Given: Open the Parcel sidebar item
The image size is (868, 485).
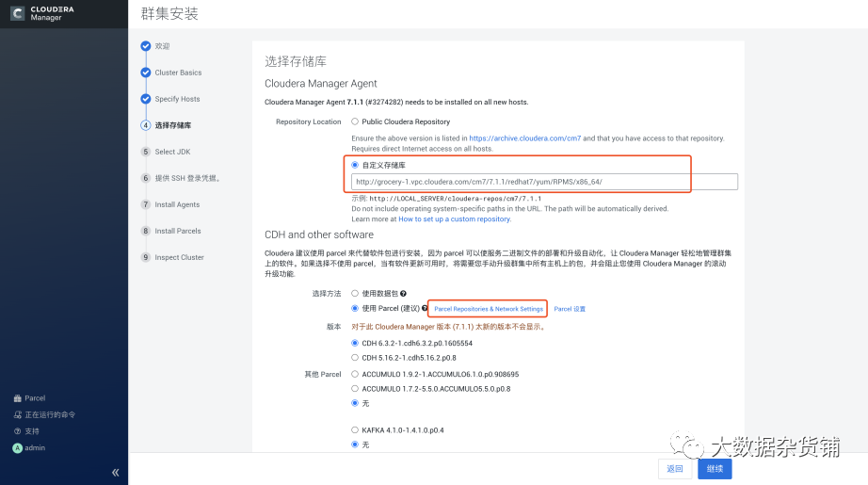Looking at the screenshot, I should (x=29, y=398).
